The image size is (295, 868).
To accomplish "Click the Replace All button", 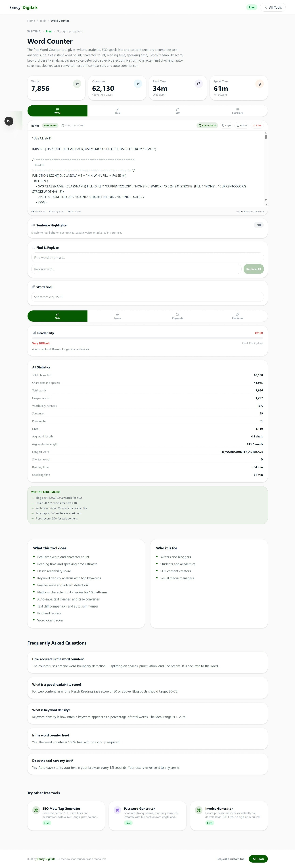I will [254, 269].
